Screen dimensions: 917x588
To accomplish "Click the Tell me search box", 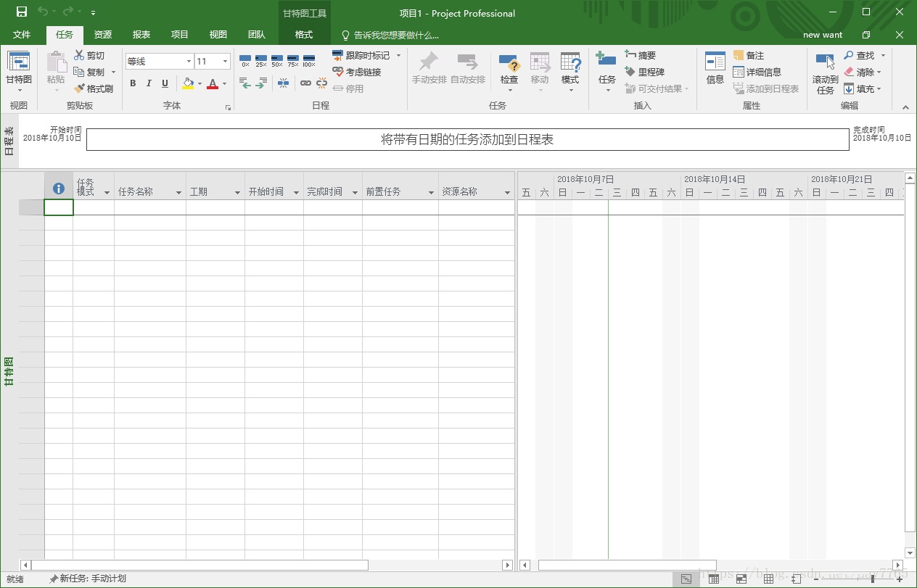I will coord(390,35).
